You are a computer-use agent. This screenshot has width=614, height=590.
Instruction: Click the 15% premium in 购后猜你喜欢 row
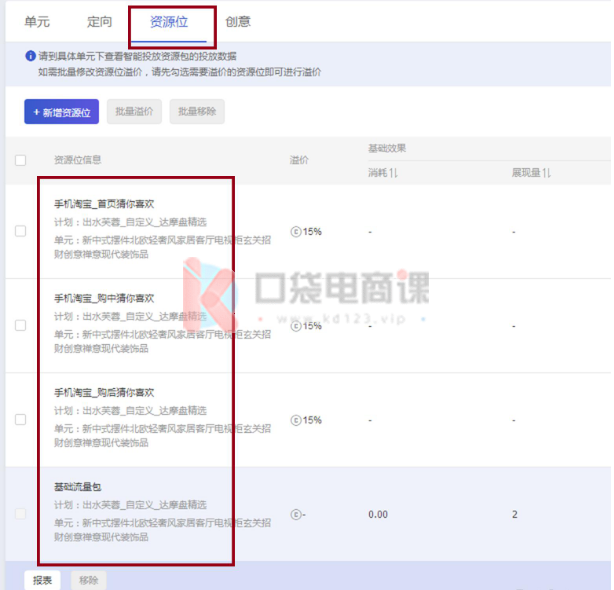[312, 420]
